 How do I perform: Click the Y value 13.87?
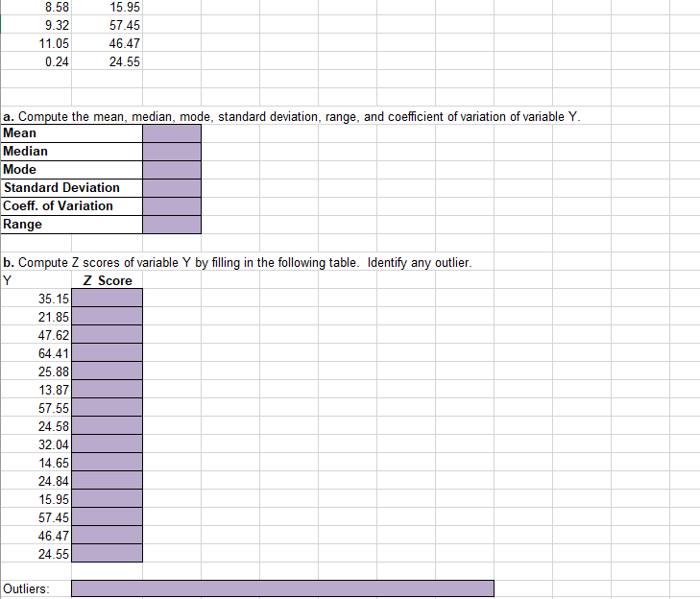[54, 390]
